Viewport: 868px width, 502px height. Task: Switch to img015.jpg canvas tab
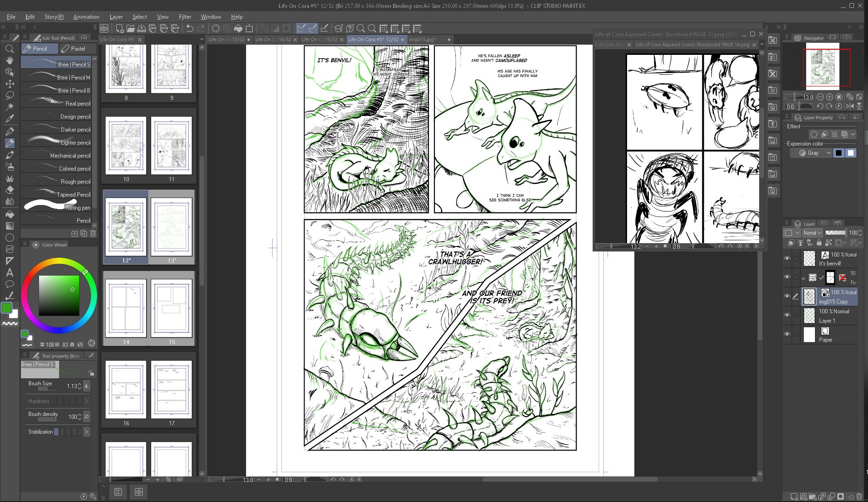(430, 40)
